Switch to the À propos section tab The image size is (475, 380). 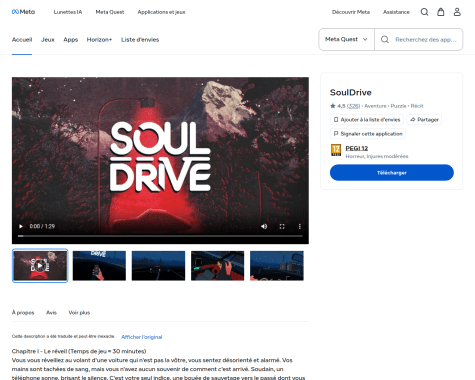click(23, 312)
